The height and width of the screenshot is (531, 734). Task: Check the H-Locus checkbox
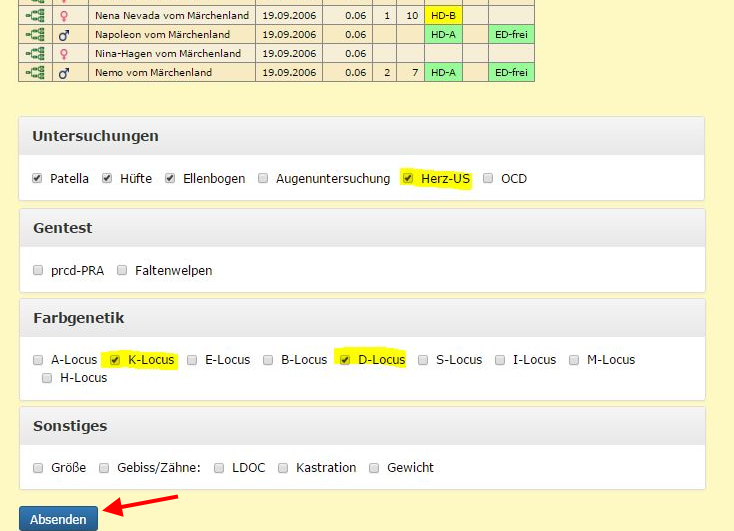47,378
